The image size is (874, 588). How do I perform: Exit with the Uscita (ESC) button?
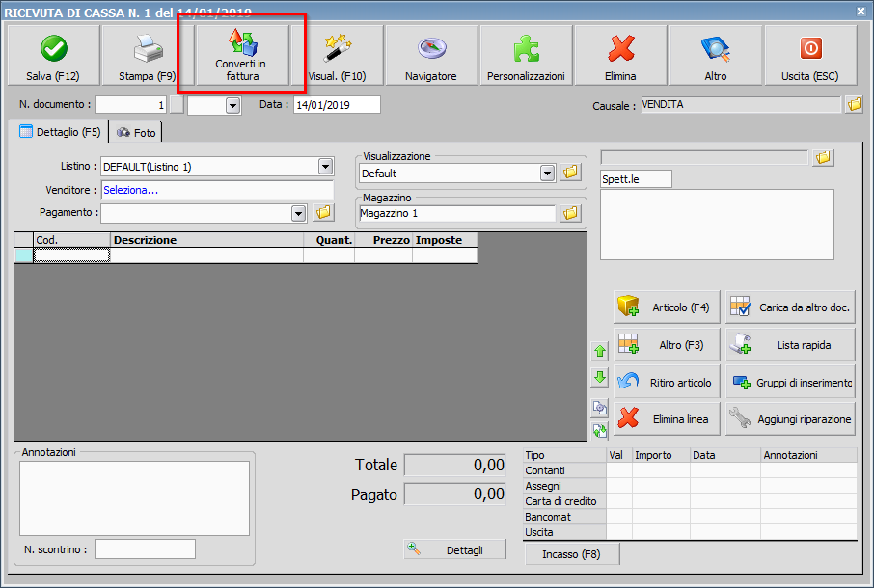[x=810, y=55]
